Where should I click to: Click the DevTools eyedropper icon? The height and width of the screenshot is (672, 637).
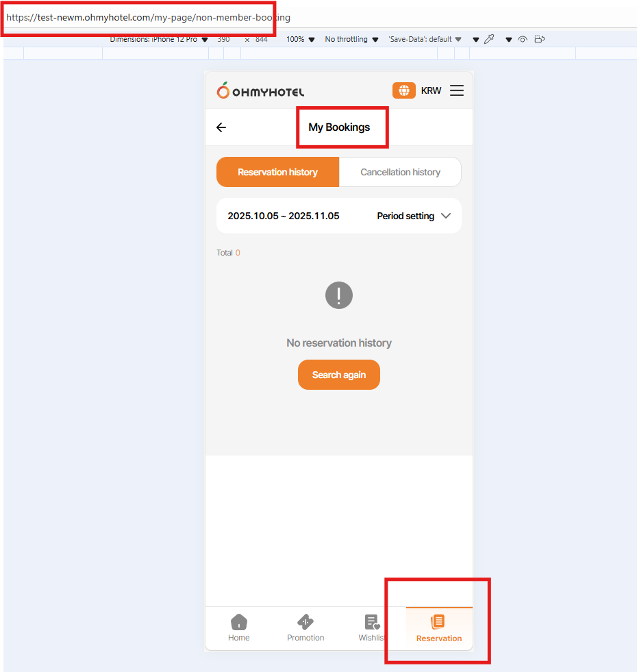coord(488,40)
